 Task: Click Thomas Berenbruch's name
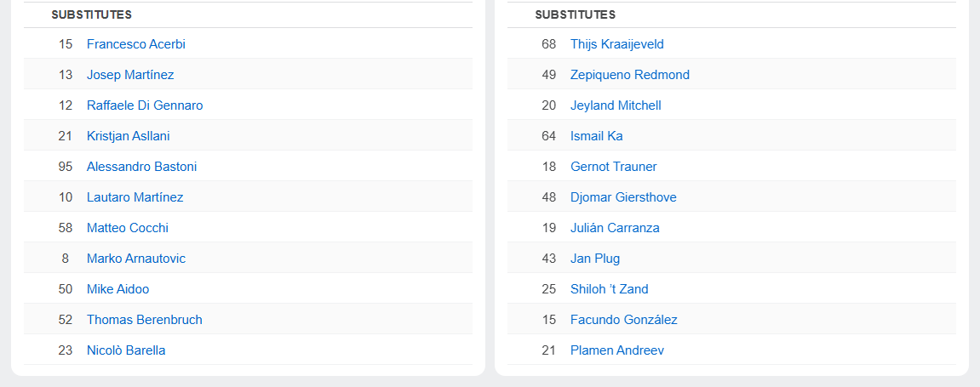click(145, 320)
